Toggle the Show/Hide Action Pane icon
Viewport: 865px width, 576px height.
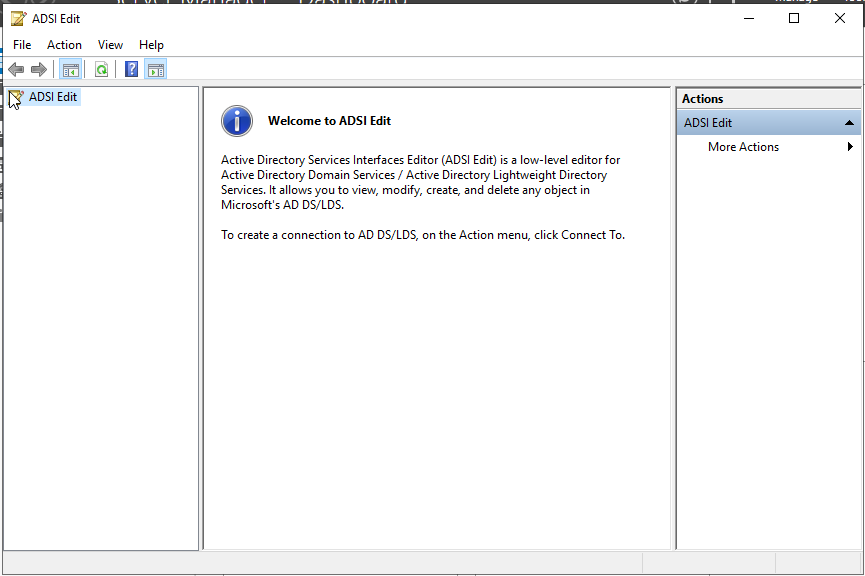click(156, 70)
